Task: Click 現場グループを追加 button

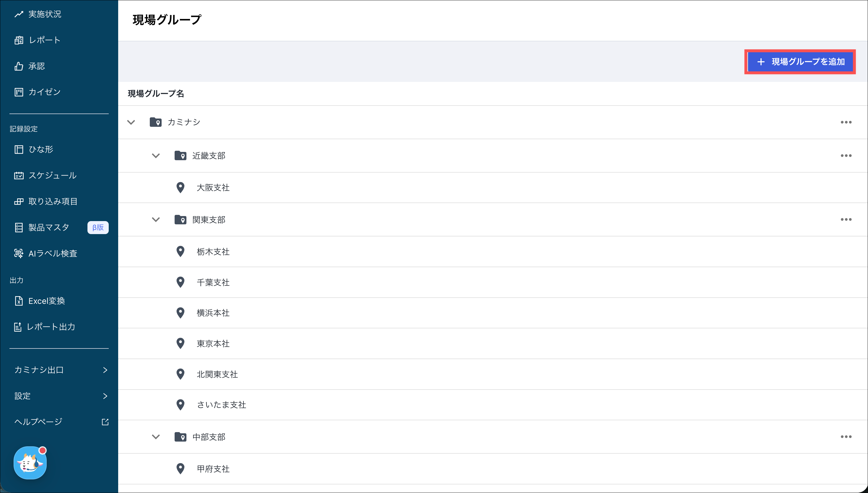Action: [x=800, y=61]
